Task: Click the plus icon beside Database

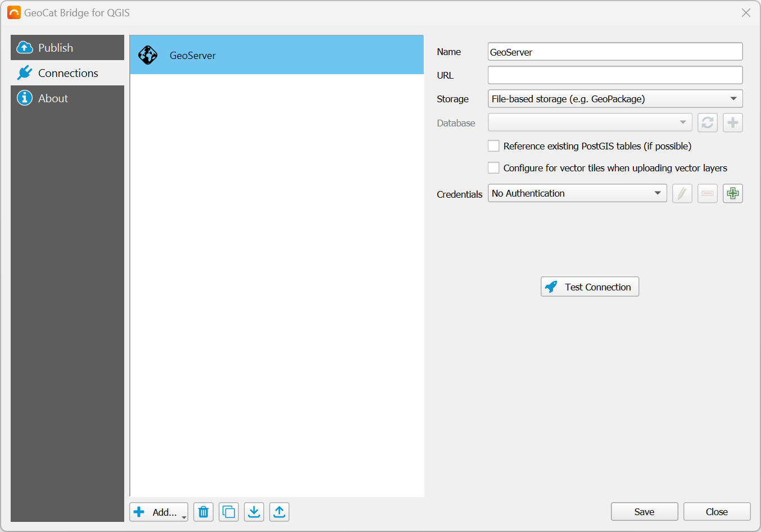Action: 732,122
